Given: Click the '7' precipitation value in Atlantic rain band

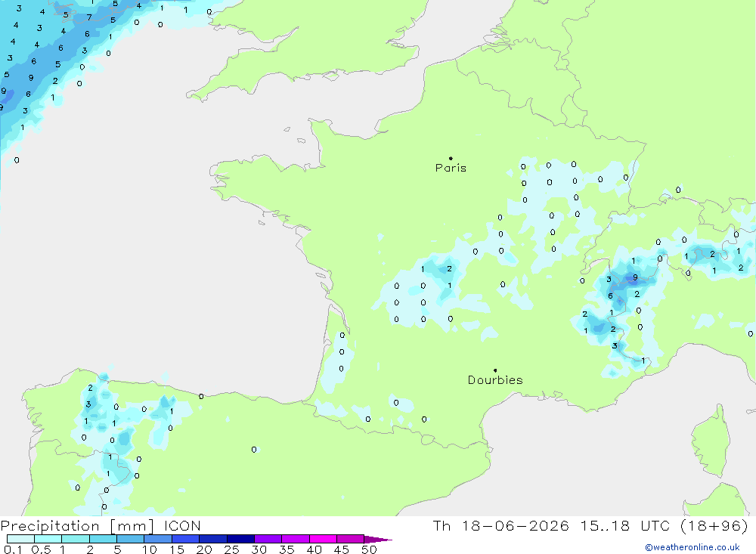Looking at the screenshot, I should [x=88, y=17].
